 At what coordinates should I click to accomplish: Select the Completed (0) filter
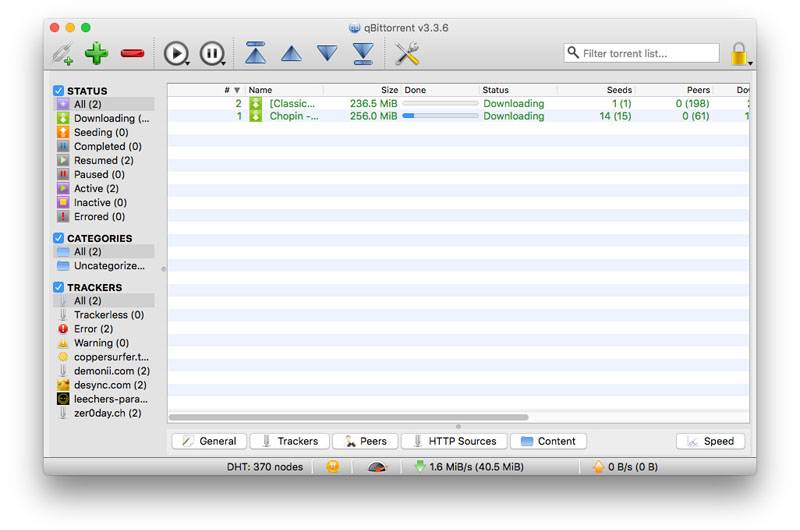tap(104, 146)
